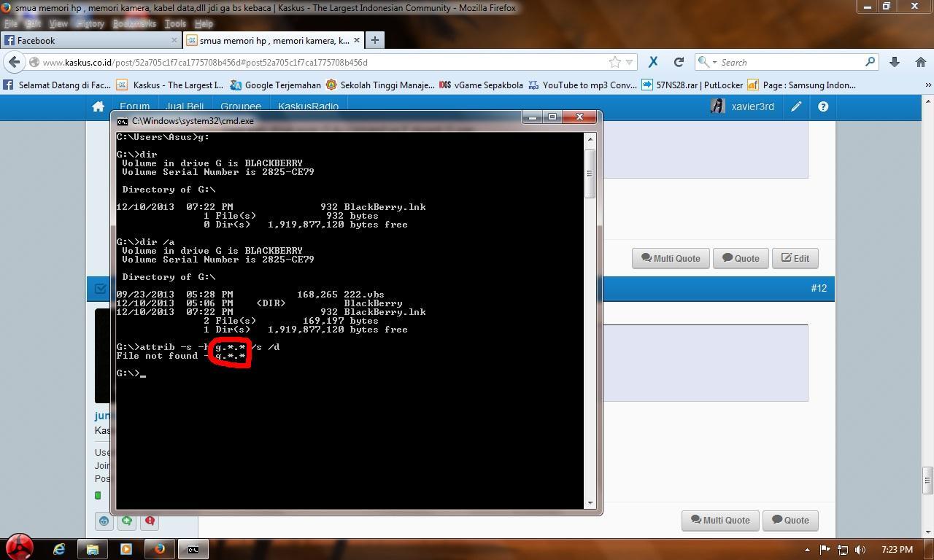Reload the Kaskus page
The width and height of the screenshot is (934, 560).
point(679,62)
